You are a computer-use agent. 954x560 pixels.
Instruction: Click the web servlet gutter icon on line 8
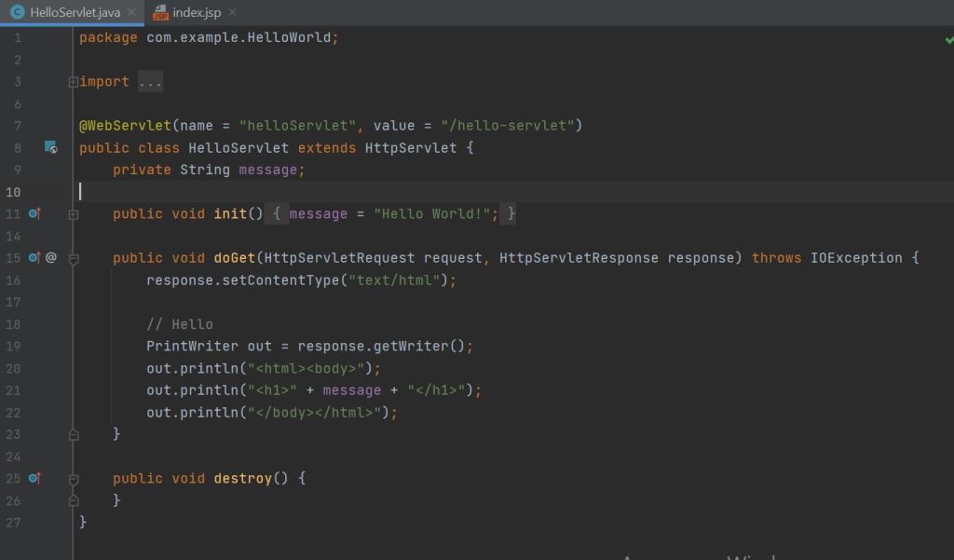(51, 147)
